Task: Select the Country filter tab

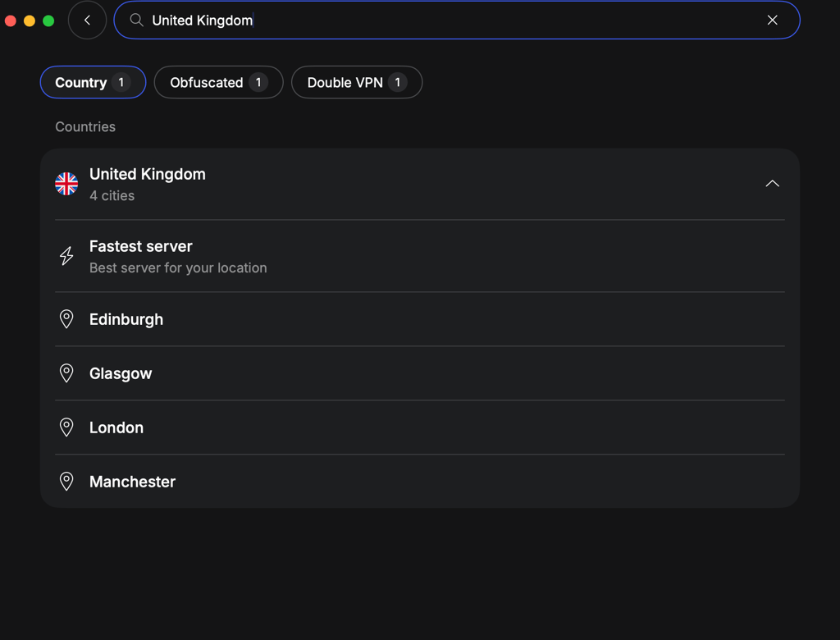Action: click(x=94, y=83)
